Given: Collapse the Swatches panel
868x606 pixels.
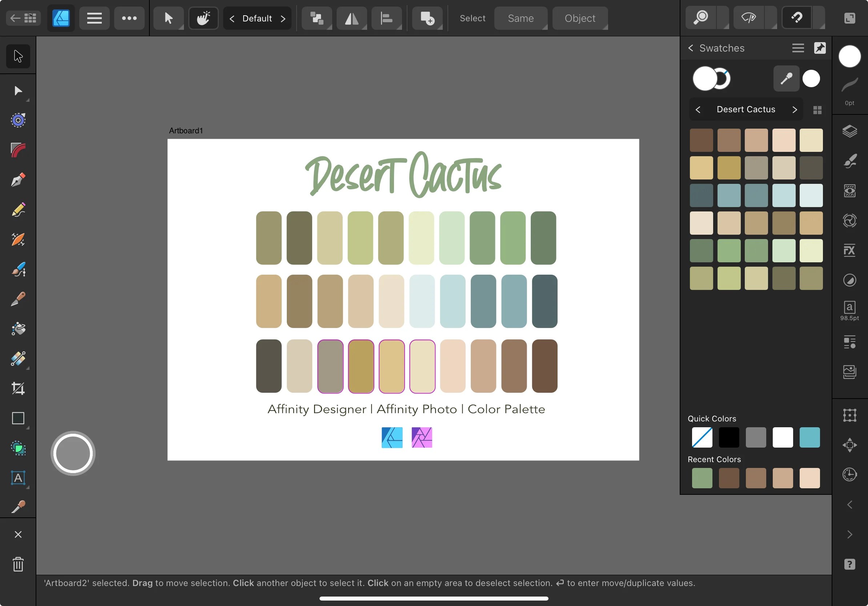Looking at the screenshot, I should [690, 48].
